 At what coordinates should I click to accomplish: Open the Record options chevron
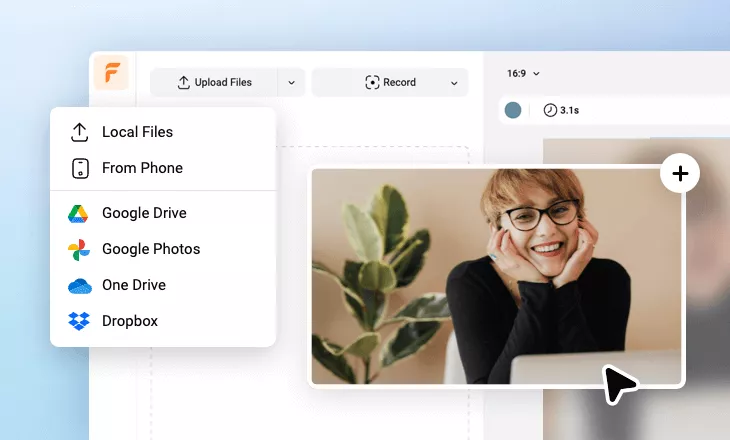tap(454, 83)
